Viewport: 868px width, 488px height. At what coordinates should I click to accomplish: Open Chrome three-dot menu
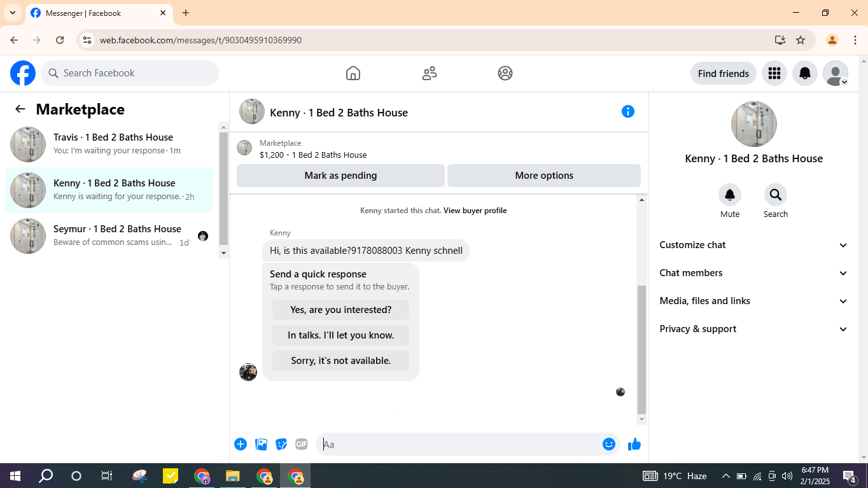click(x=854, y=40)
